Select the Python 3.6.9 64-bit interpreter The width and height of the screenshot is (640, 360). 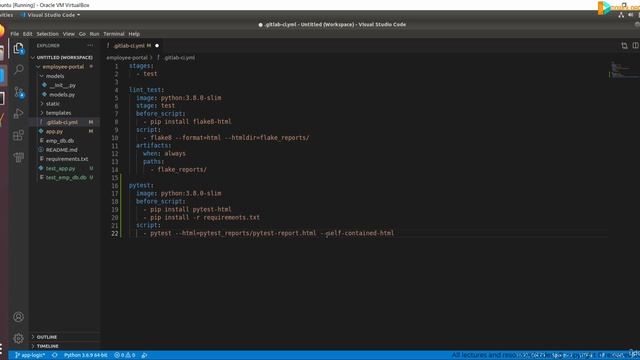(x=86, y=355)
